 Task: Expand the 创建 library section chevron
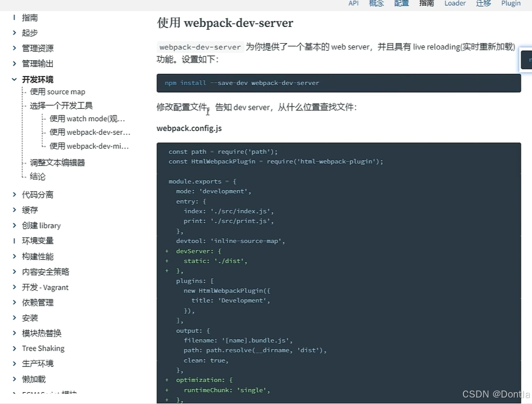click(14, 225)
